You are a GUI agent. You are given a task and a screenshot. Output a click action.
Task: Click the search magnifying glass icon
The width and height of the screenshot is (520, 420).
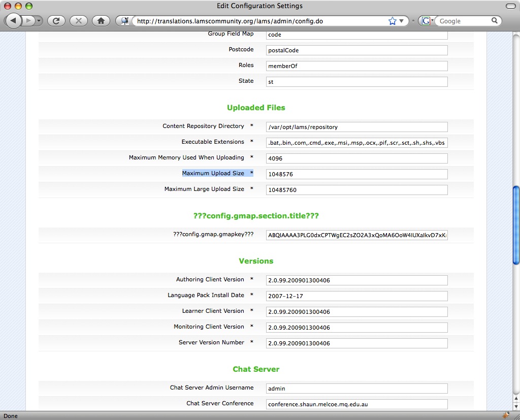pos(495,21)
